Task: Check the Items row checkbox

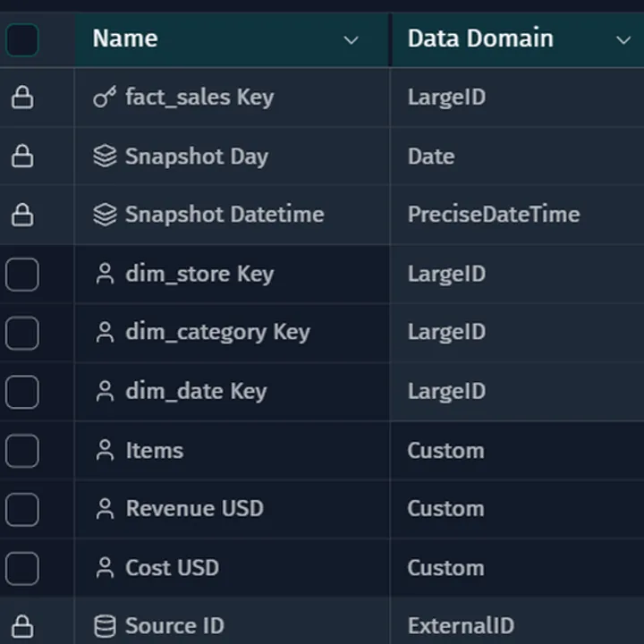Action: click(22, 451)
